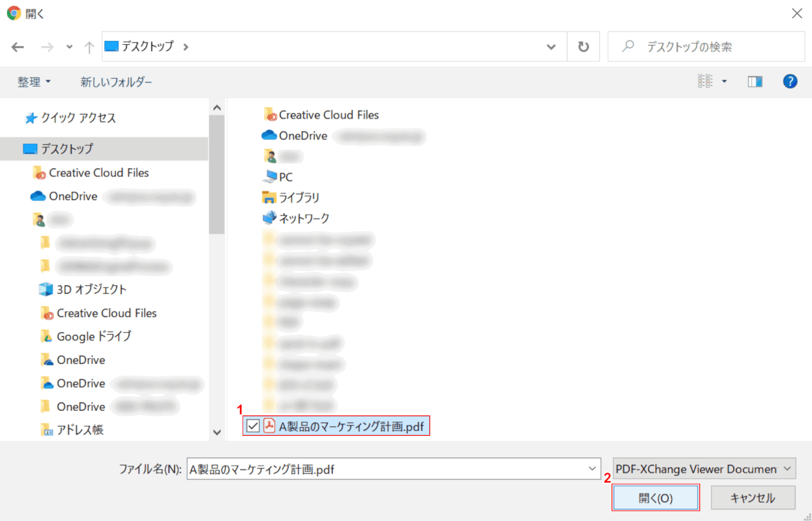Click the Back navigation arrow
This screenshot has height=521, width=812.
click(18, 47)
